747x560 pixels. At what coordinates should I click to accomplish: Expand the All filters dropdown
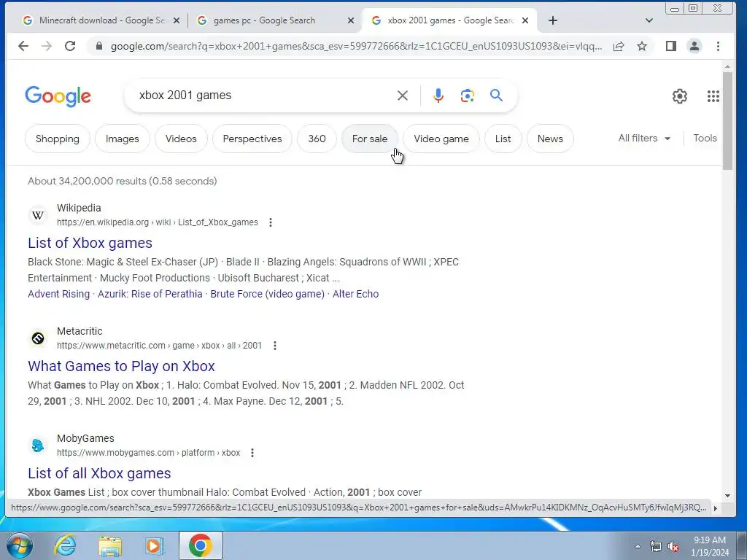pos(644,138)
